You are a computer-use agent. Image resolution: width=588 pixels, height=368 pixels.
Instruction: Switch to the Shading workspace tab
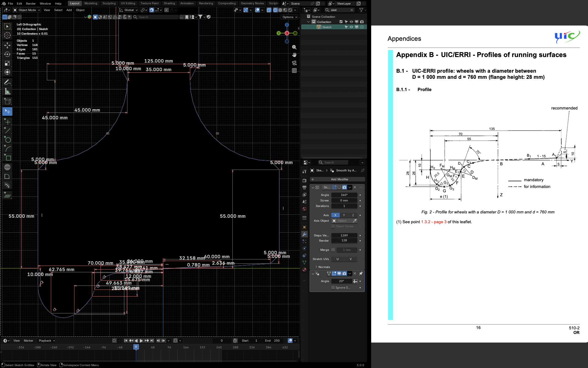[x=169, y=3]
